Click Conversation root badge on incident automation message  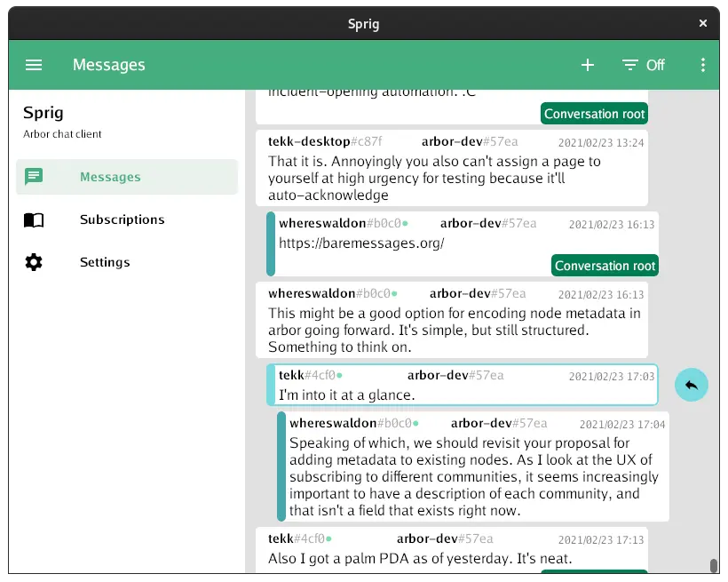point(594,114)
